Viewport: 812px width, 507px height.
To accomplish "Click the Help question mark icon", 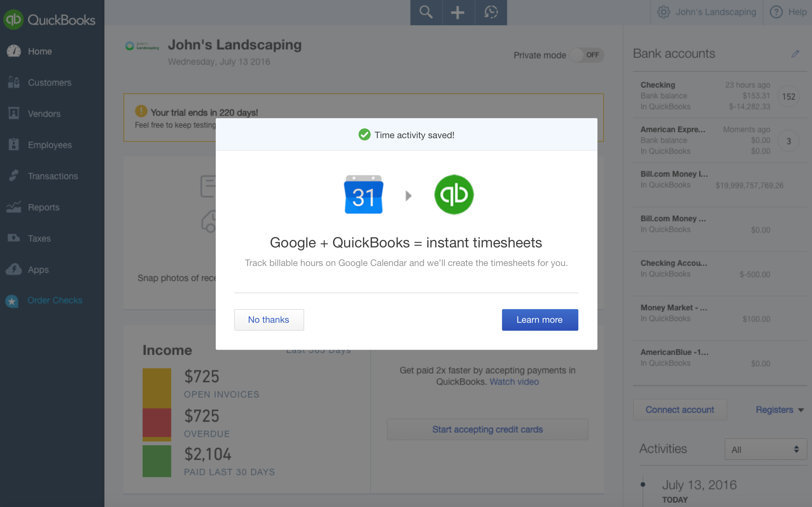I will 776,12.
